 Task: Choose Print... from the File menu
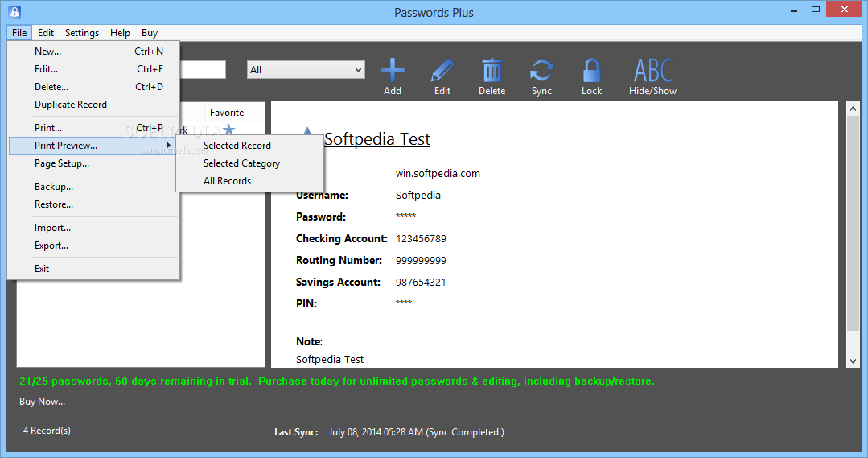[x=94, y=128]
